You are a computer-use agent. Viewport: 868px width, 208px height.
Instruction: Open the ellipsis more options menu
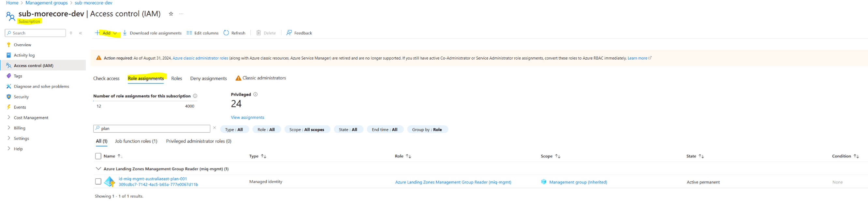(181, 14)
